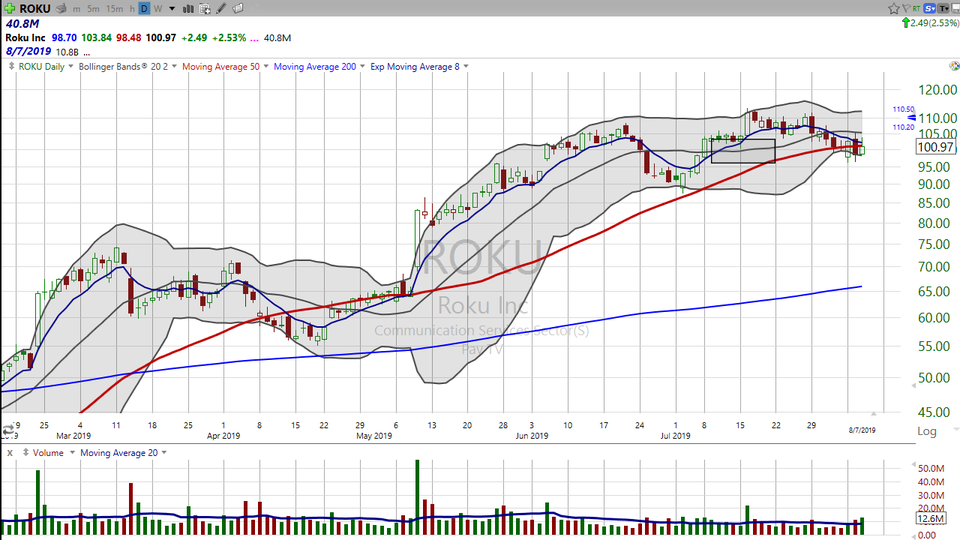Select the 5m time frame
The height and width of the screenshot is (540, 960).
coord(93,8)
